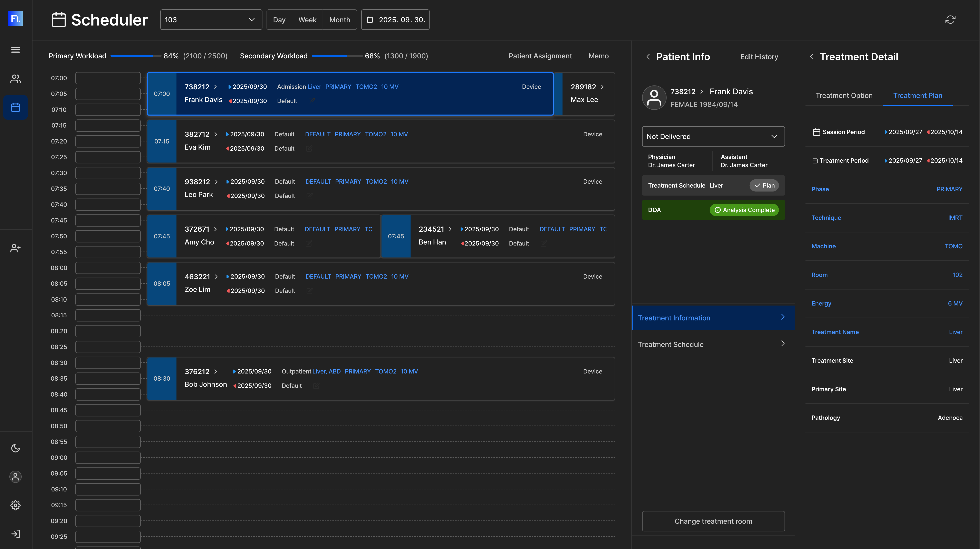Click the add patient icon in sidebar
This screenshot has height=549, width=980.
[16, 248]
